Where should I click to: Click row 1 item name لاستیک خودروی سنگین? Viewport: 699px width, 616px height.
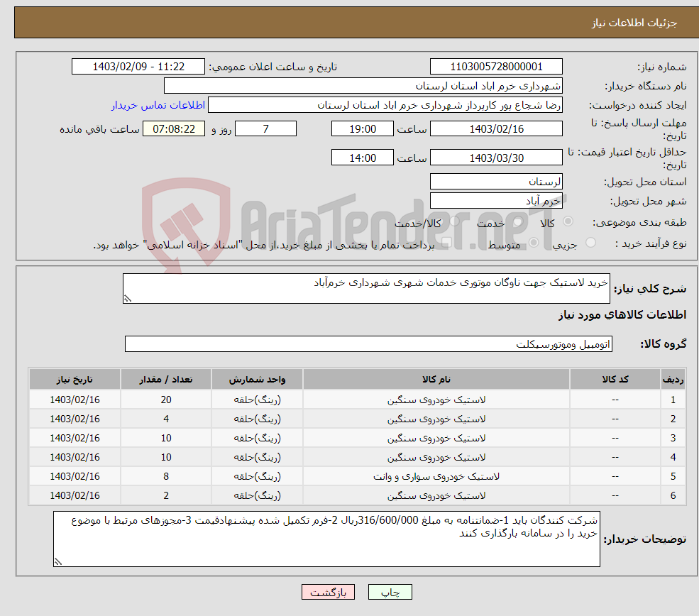pos(436,400)
